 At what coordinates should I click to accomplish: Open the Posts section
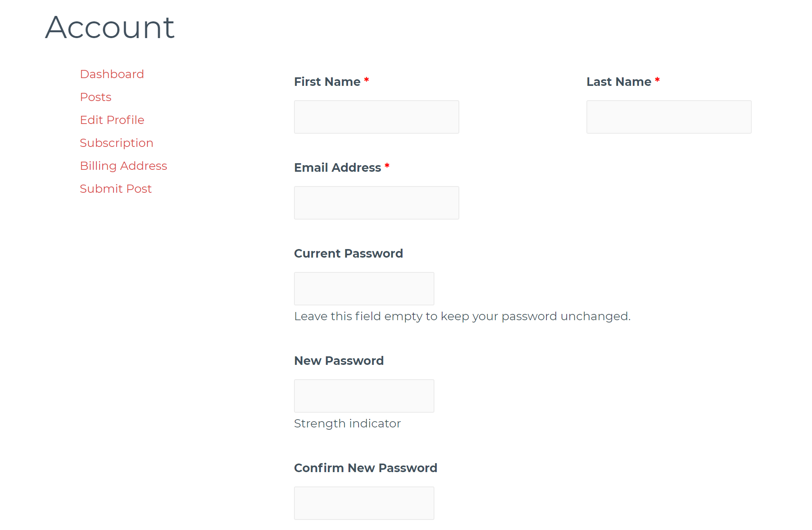96,96
